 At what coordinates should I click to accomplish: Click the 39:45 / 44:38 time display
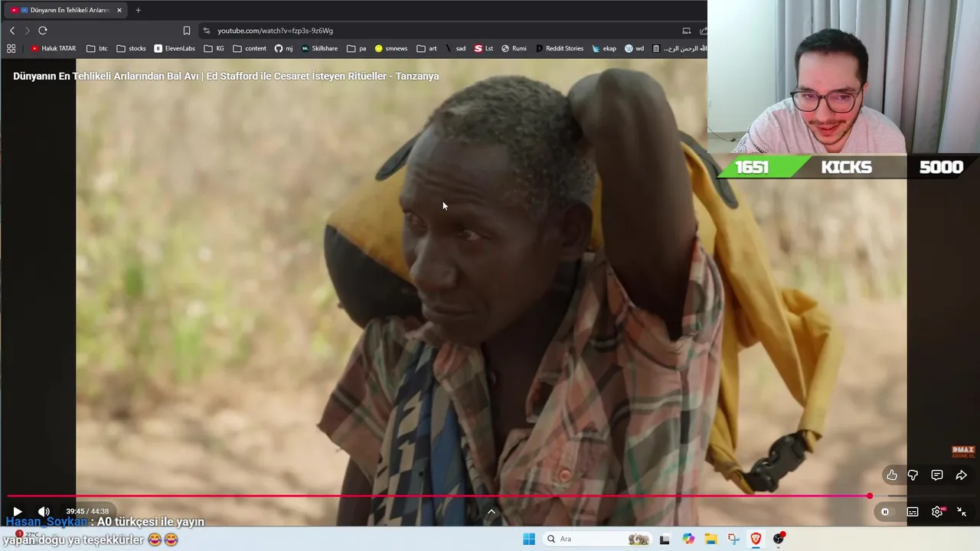[87, 511]
